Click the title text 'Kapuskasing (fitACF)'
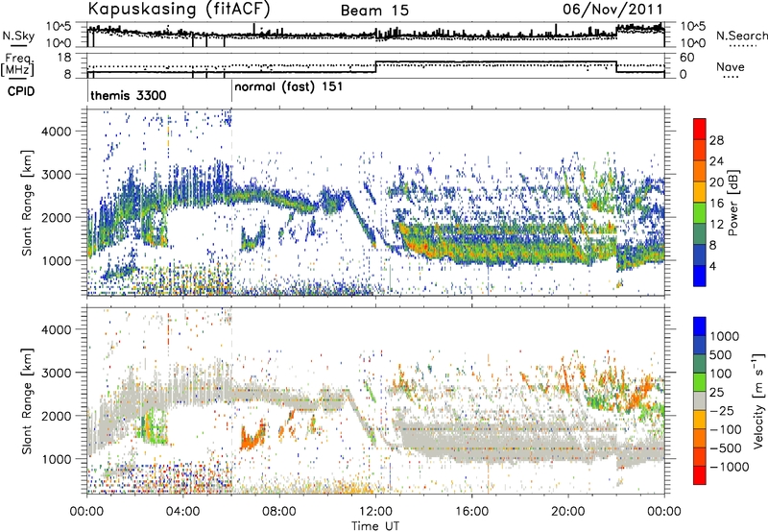 tap(179, 9)
